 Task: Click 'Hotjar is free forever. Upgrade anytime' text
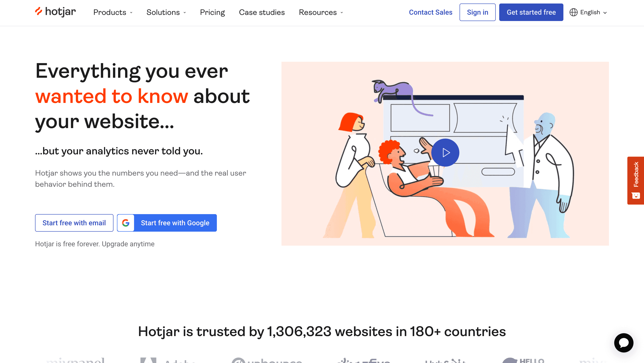[95, 244]
